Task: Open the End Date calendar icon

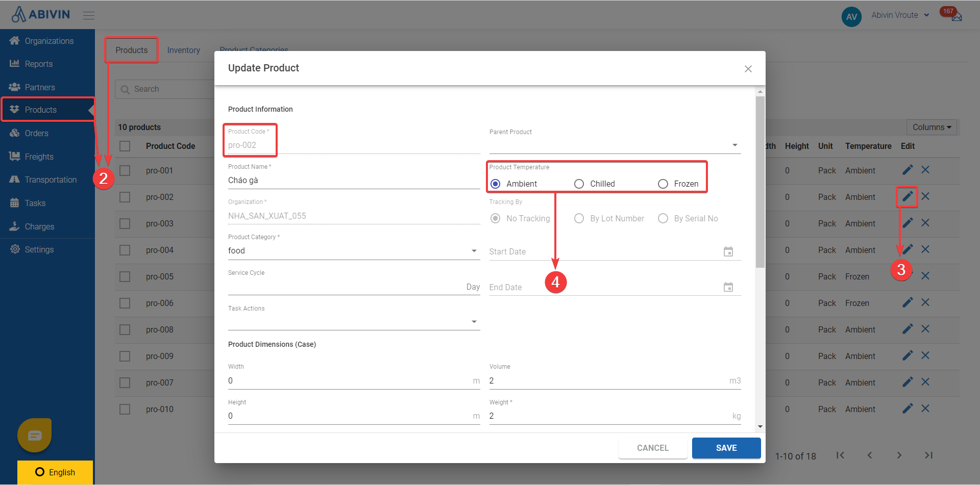Action: (728, 287)
